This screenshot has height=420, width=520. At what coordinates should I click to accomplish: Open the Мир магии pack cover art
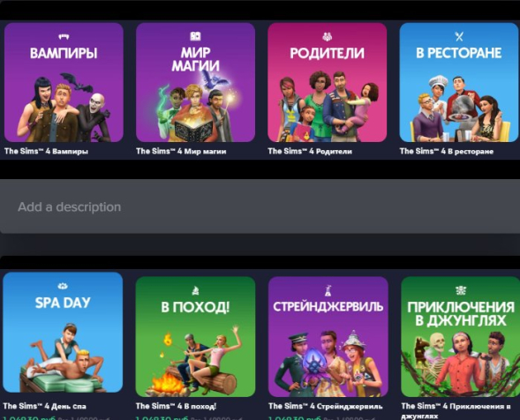click(195, 83)
